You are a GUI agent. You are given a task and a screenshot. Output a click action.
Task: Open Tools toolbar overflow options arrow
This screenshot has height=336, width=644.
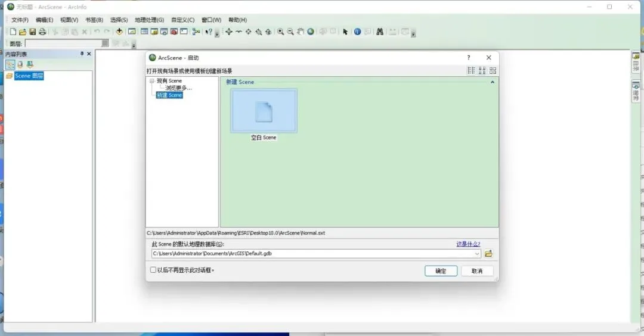click(x=413, y=35)
